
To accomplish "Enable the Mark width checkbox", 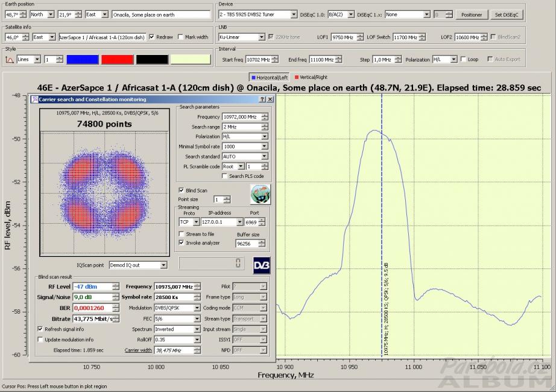I will [180, 37].
